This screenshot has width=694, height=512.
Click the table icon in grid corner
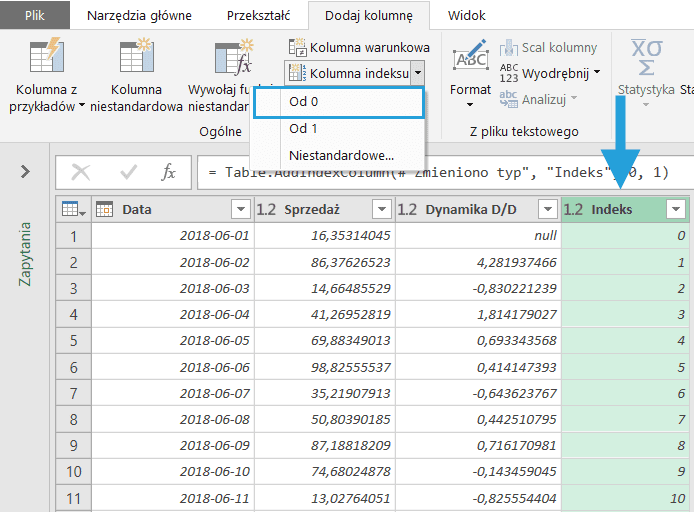click(72, 209)
